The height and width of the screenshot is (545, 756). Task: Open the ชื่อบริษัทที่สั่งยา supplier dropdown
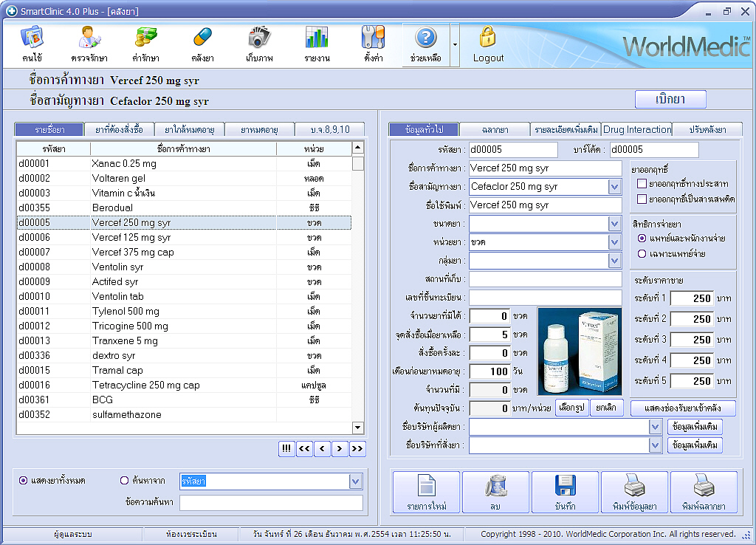tap(655, 445)
